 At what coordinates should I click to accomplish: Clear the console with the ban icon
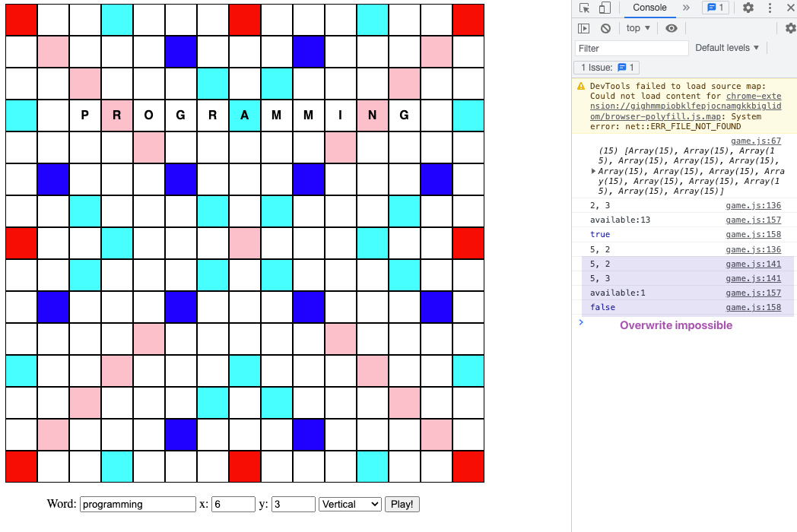(x=605, y=28)
